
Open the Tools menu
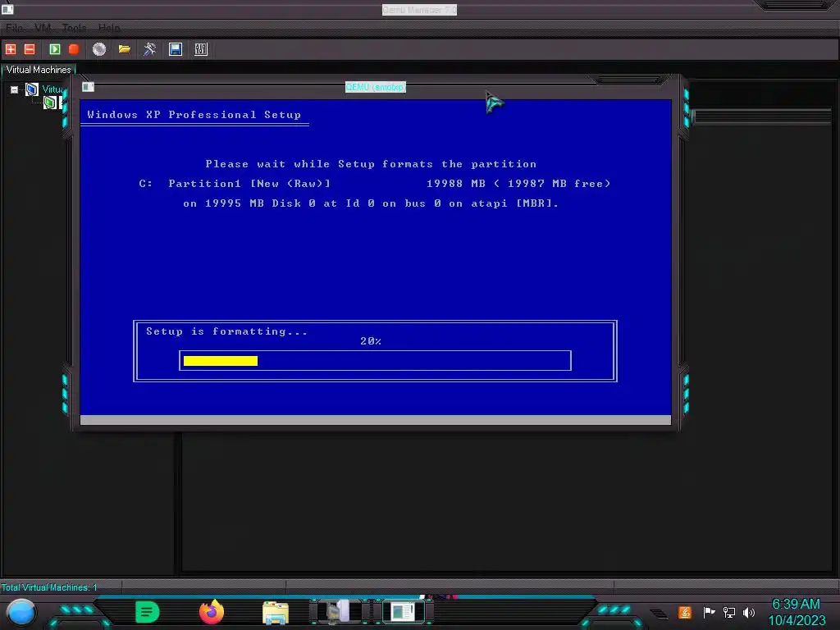pos(74,28)
